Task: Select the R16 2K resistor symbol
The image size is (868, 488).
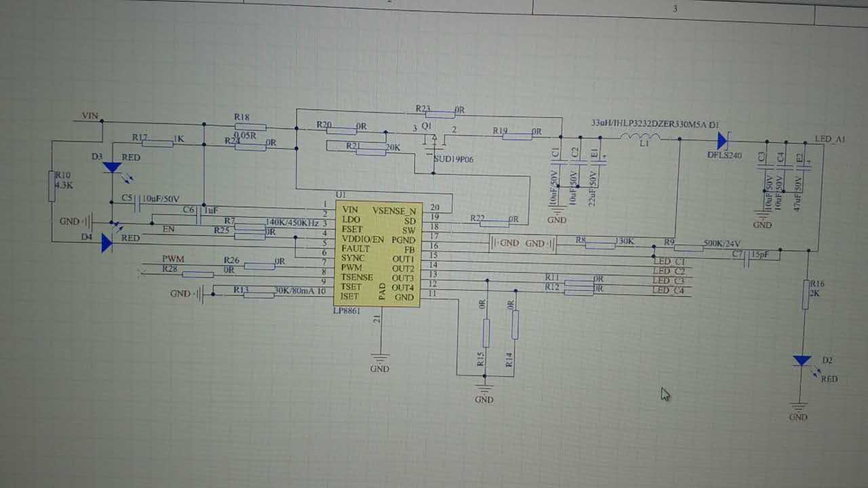Action: pos(806,295)
